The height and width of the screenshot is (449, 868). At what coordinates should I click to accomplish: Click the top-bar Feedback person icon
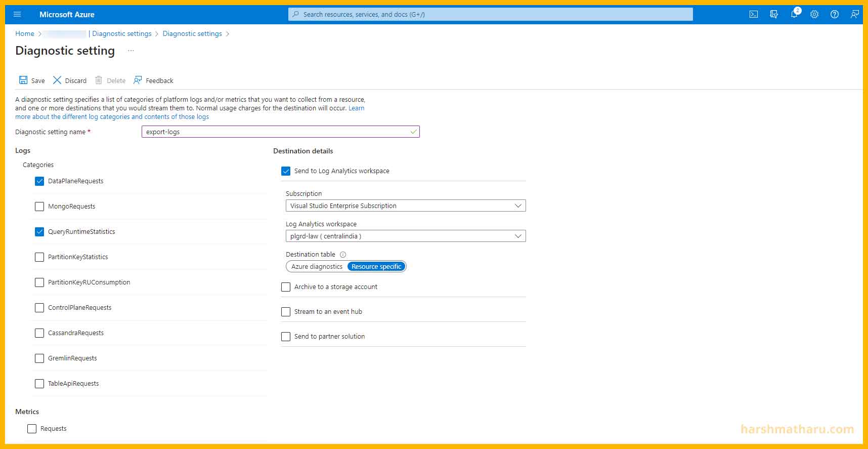(855, 15)
